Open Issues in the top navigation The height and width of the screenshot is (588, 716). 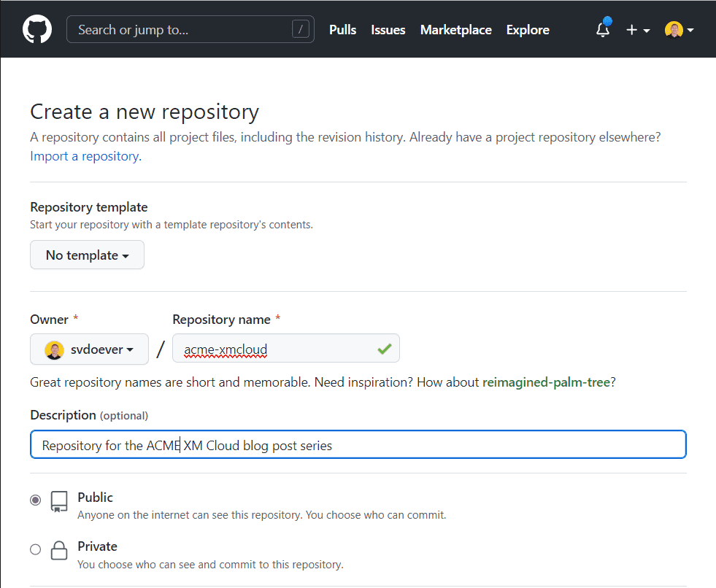click(x=388, y=30)
